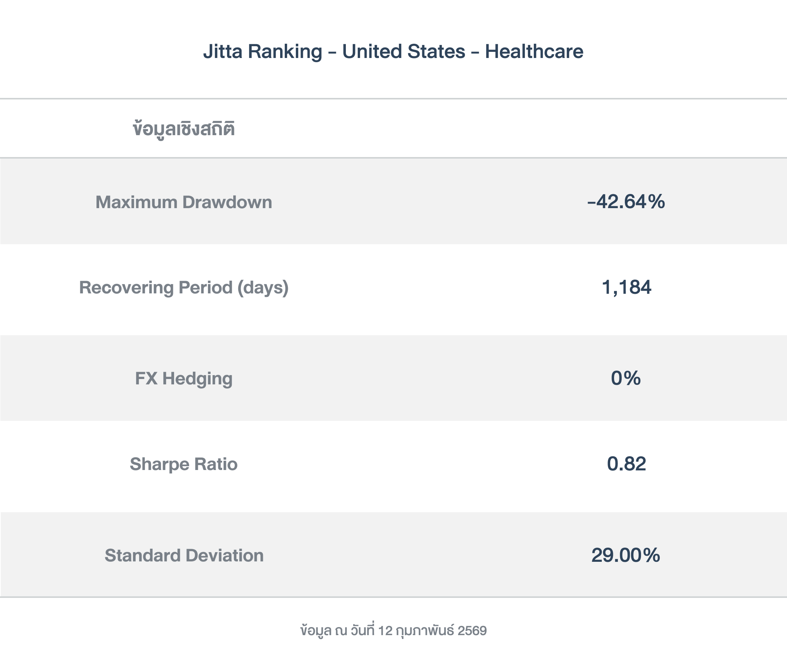Click the 1,184 recovery days value
Viewport: 787px width, 672px height.
[x=626, y=287]
